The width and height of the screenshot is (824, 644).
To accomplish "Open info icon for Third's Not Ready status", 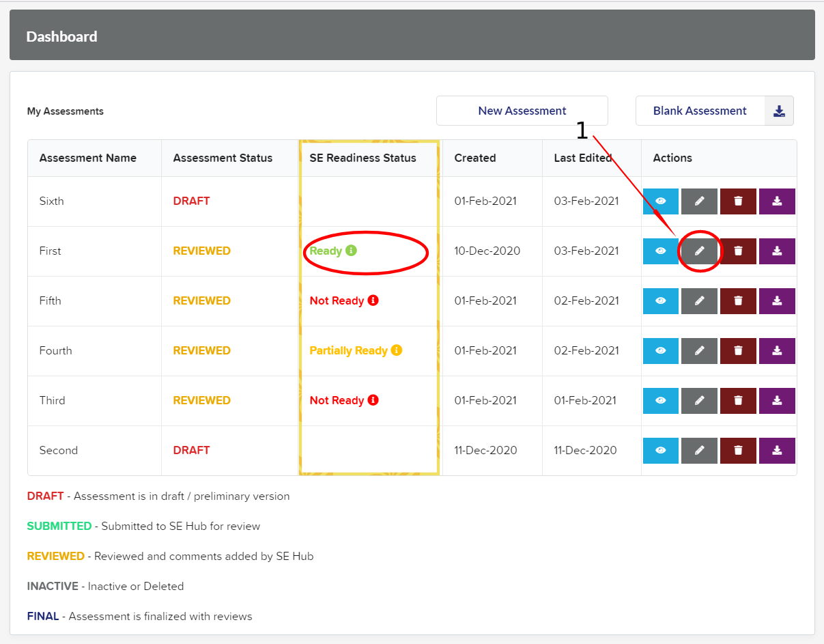I will (373, 400).
